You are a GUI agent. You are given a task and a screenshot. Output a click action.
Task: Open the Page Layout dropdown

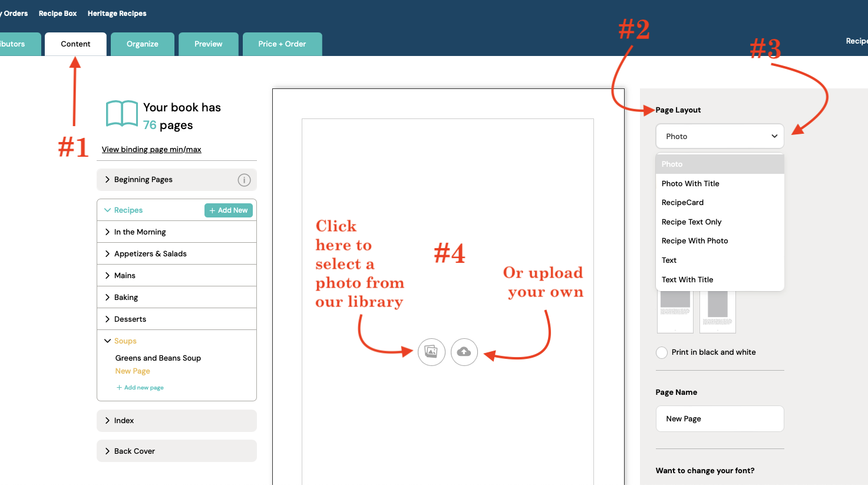720,136
